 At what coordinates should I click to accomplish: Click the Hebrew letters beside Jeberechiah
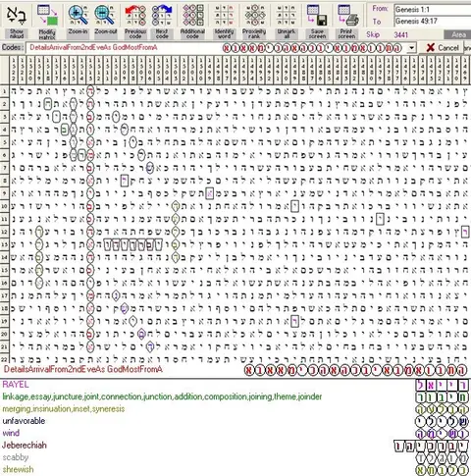[431, 446]
